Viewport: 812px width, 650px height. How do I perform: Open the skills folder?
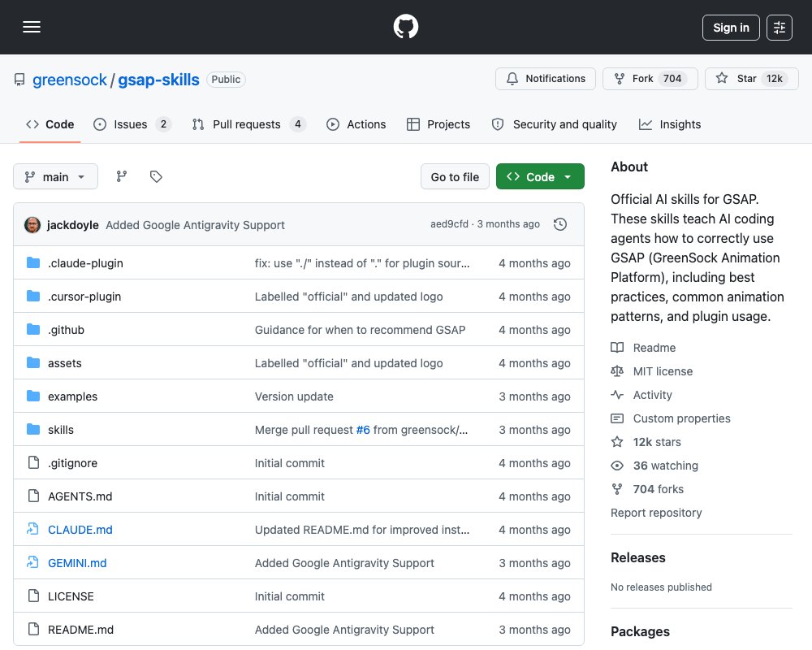pyautogui.click(x=61, y=430)
